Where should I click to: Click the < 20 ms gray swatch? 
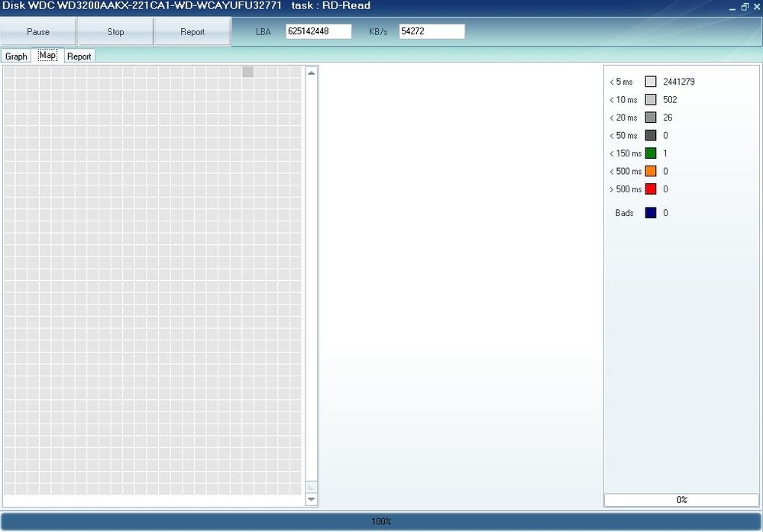651,118
